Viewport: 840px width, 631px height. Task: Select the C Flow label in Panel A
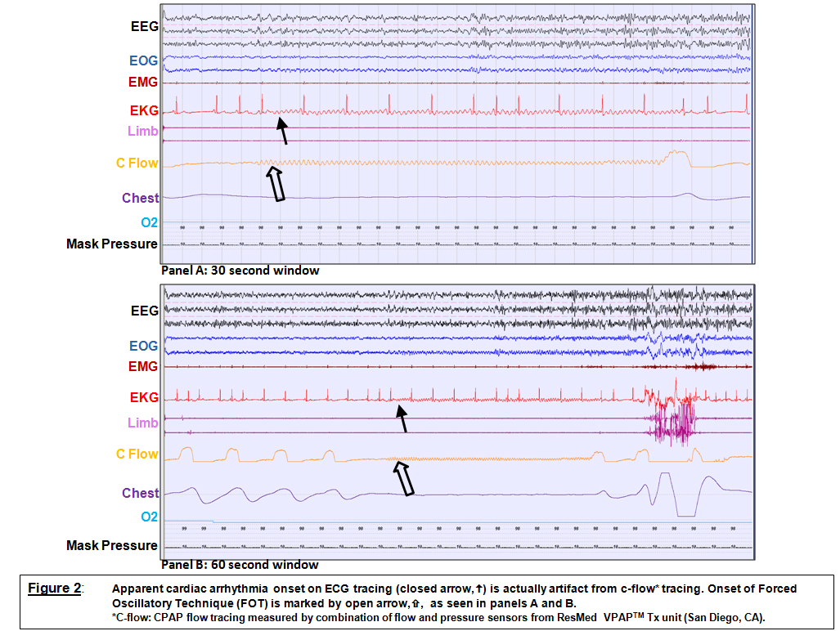coord(137,163)
